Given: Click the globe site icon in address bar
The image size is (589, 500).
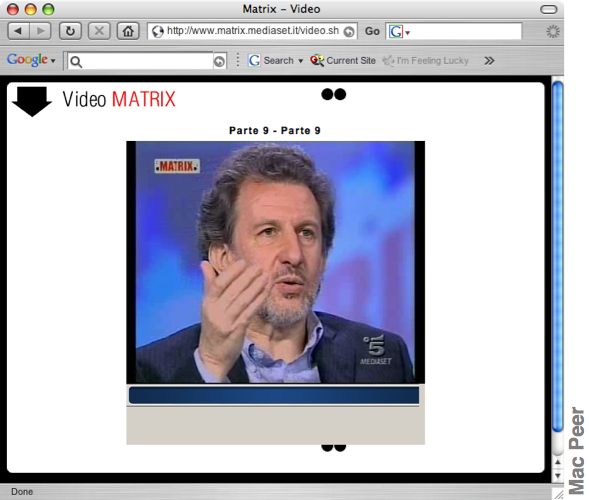Looking at the screenshot, I should click(x=158, y=32).
